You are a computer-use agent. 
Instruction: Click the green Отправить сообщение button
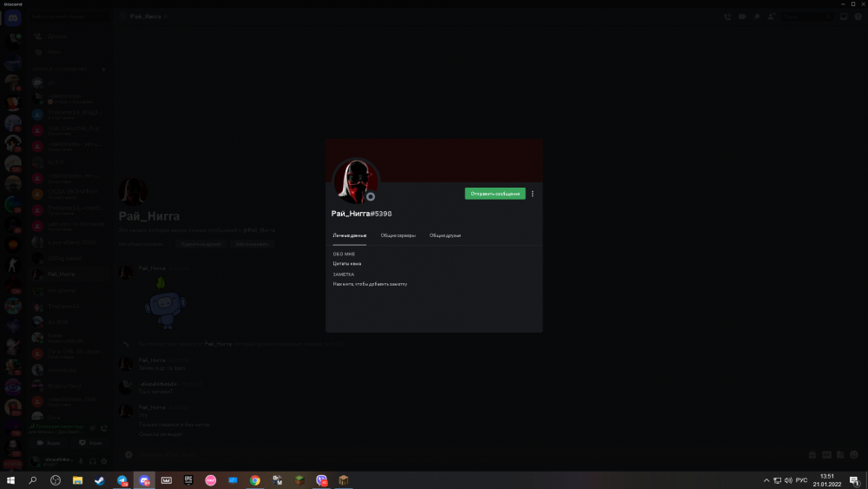495,194
